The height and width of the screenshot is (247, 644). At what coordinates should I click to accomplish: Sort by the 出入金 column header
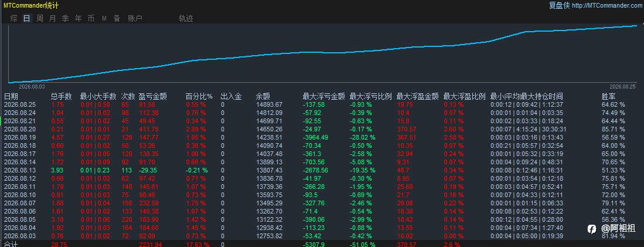[x=231, y=97]
